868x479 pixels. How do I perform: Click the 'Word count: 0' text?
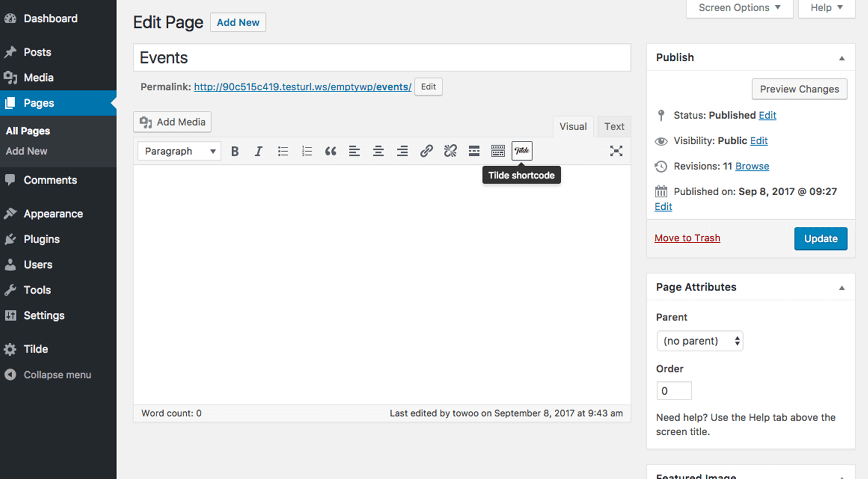point(171,413)
